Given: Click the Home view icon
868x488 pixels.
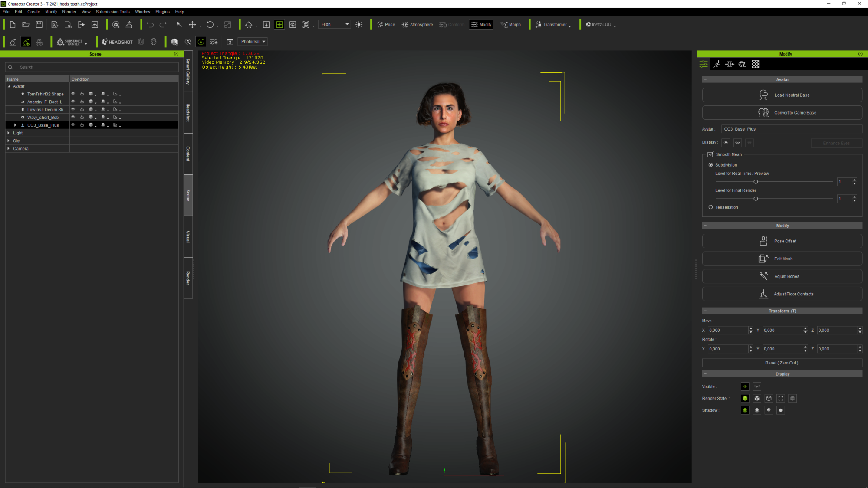Looking at the screenshot, I should [x=249, y=25].
